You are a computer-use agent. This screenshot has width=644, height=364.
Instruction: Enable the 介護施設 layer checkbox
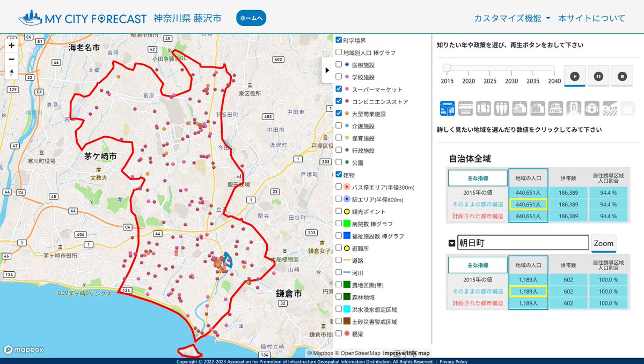click(339, 126)
